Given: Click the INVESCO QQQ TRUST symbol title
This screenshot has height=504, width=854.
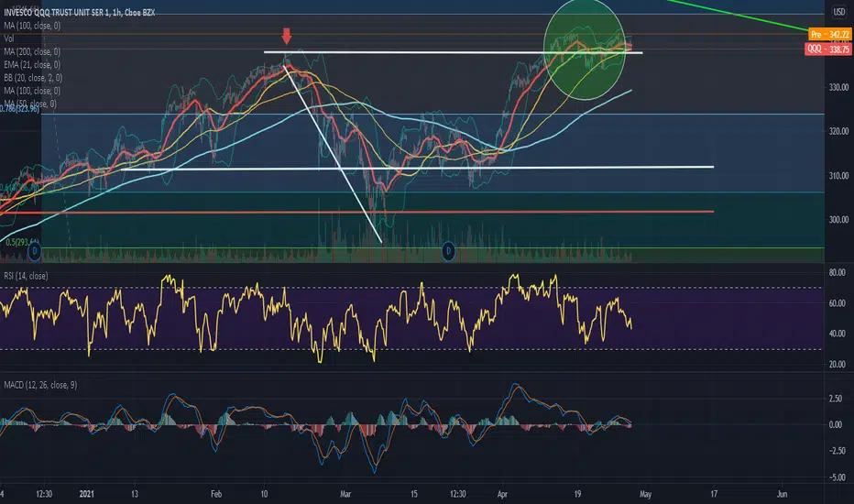Looking at the screenshot, I should click(x=80, y=12).
